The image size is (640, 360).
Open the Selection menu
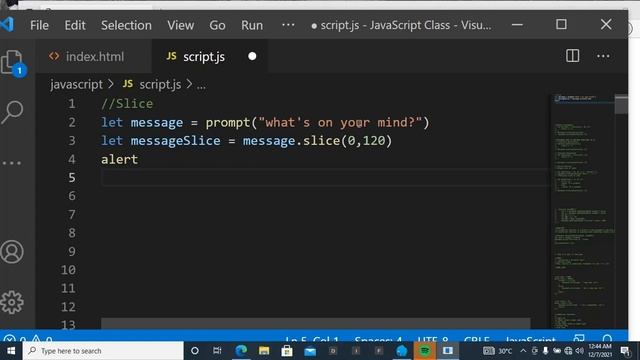pos(126,25)
